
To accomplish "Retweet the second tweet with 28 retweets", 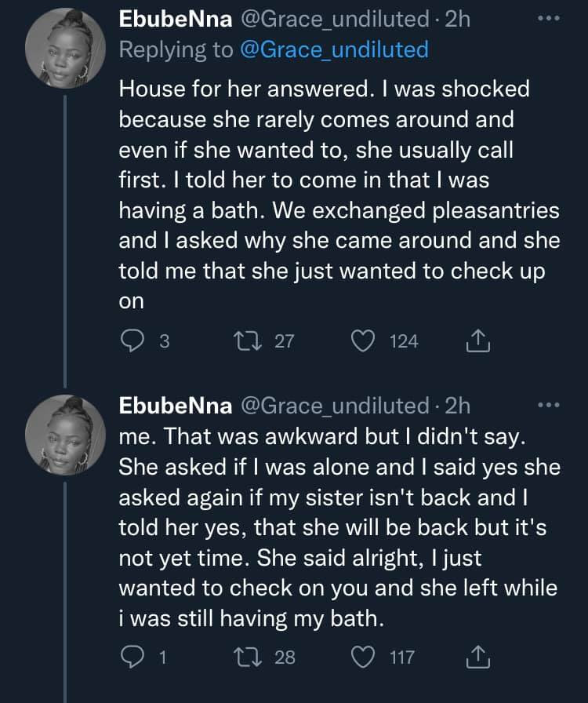I will click(x=249, y=656).
